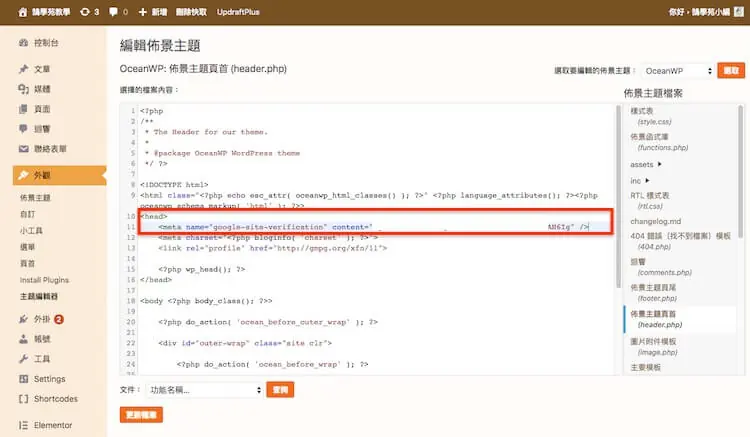The image size is (750, 437).
Task: Click the 帳號 user icon in sidebar
Action: (23, 339)
